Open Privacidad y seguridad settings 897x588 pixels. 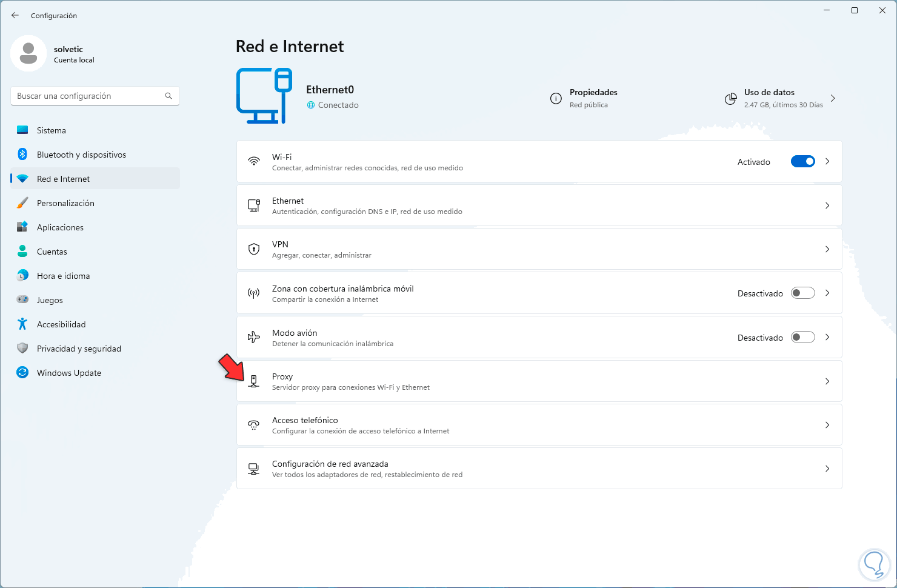click(x=95, y=349)
